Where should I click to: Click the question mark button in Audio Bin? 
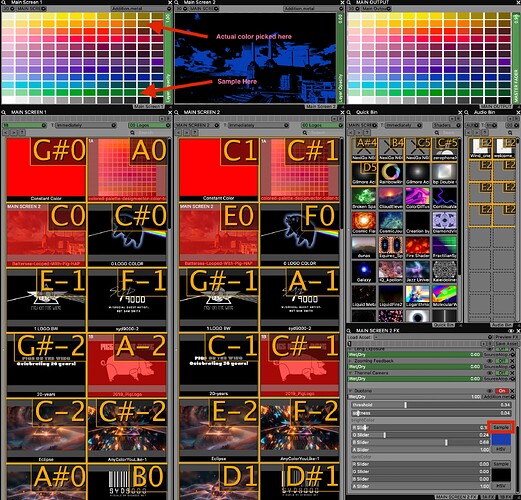[484, 133]
